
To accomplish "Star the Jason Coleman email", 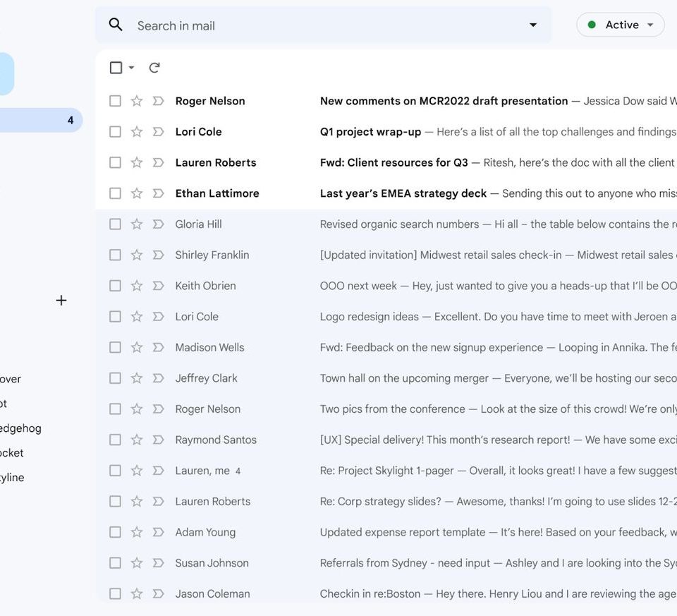I will pos(137,594).
